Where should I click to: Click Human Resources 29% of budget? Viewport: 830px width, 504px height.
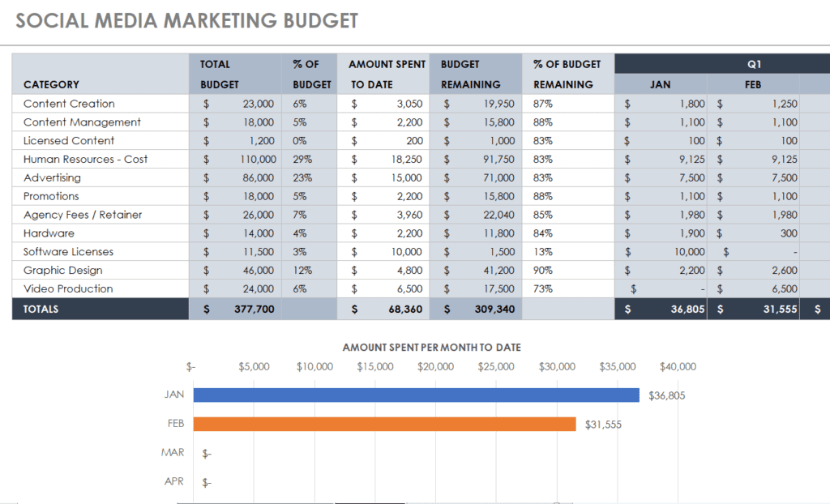(309, 160)
